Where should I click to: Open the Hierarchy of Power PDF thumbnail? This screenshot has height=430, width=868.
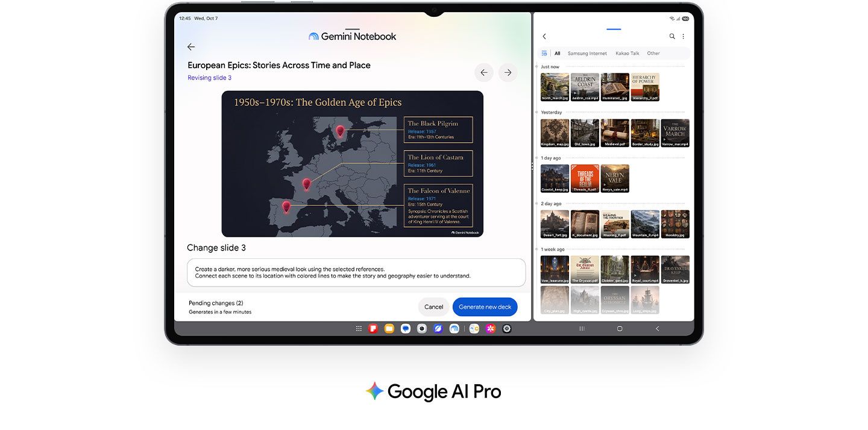pyautogui.click(x=645, y=87)
